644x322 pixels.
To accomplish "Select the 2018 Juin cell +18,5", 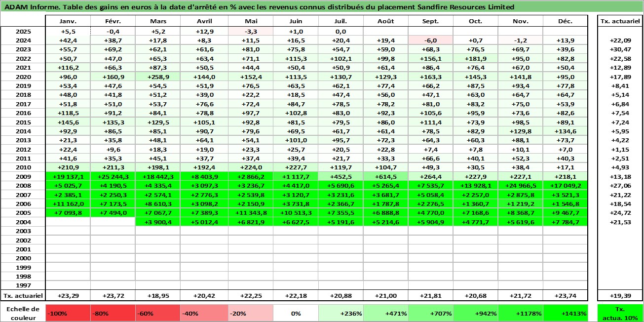I will (296, 95).
